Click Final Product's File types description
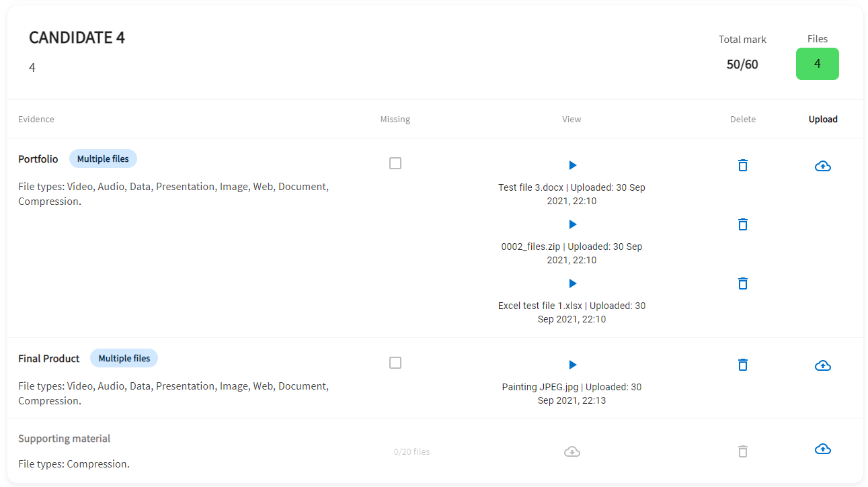 tap(173, 394)
